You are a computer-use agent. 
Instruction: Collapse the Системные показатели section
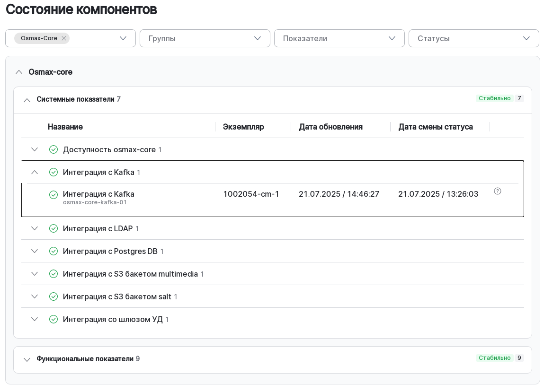[27, 100]
